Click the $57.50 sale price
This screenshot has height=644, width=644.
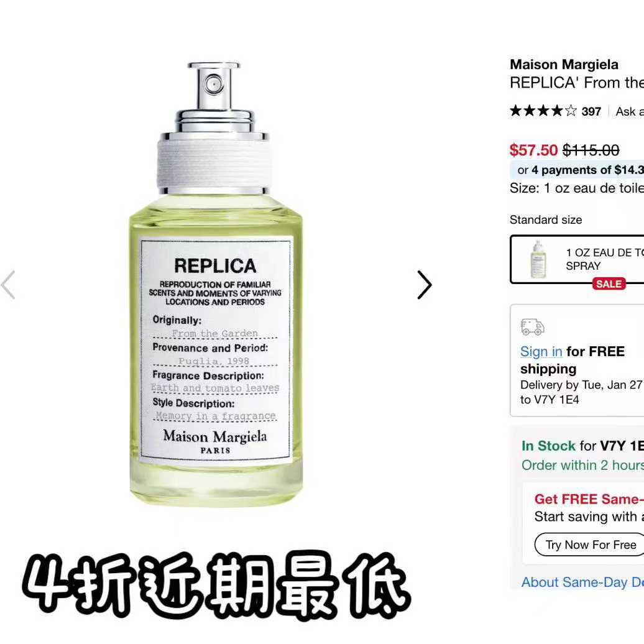click(x=533, y=150)
